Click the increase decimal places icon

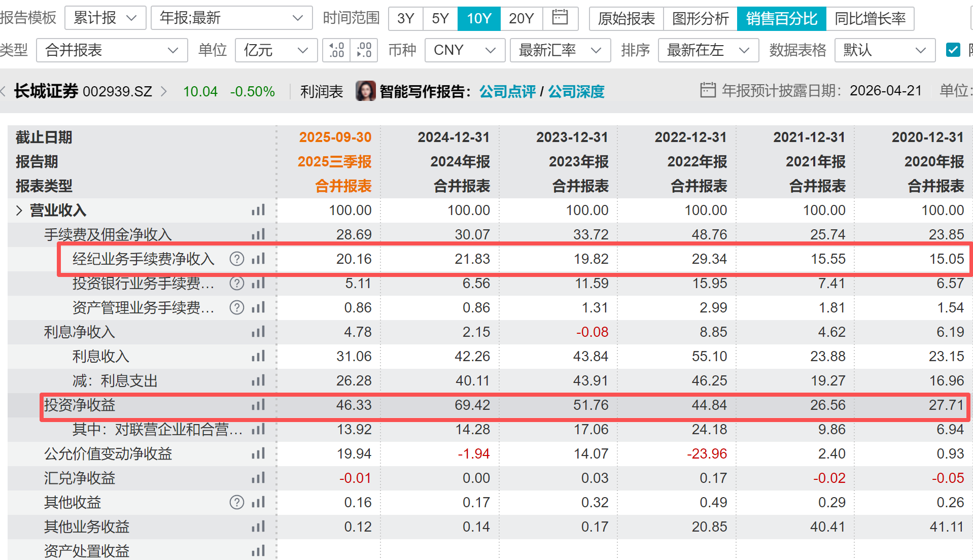tap(336, 50)
